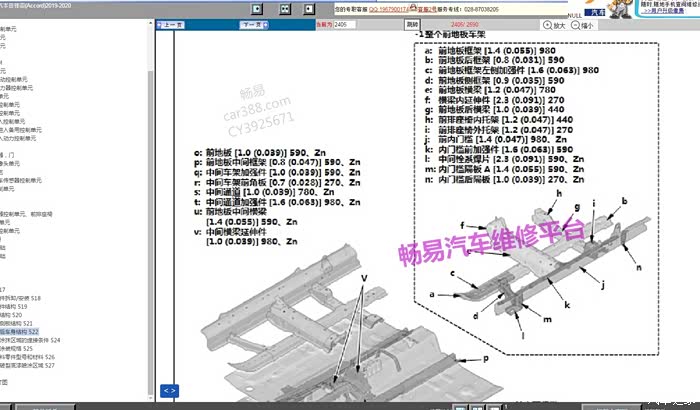Select the tree item ending in 入动力控制单元
This screenshot has width=700, height=410.
18,138
